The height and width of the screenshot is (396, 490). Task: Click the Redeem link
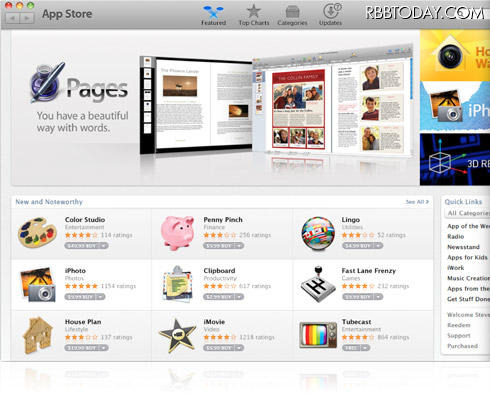click(459, 325)
